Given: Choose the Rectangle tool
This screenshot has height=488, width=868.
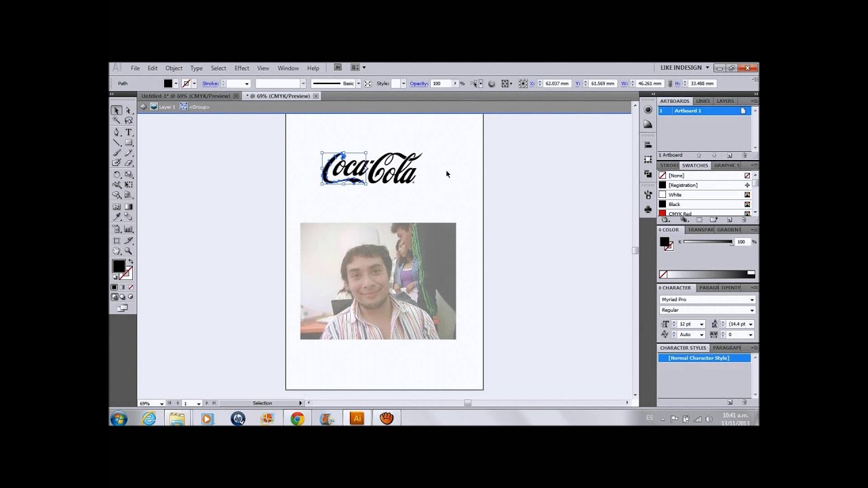Looking at the screenshot, I should click(128, 142).
